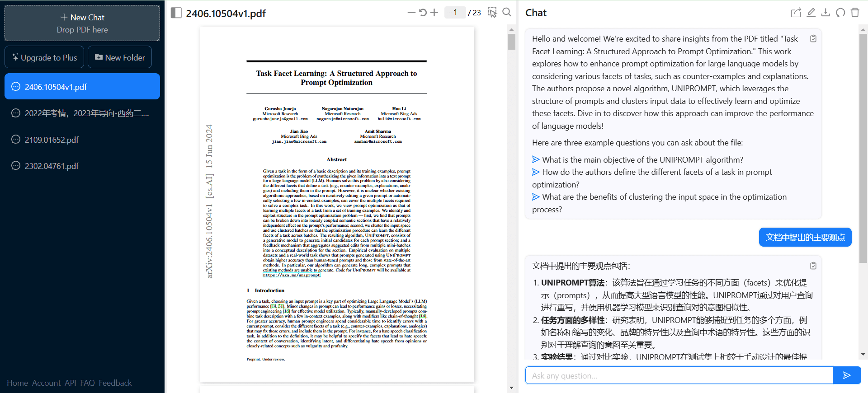Viewport: 868px width, 393px height.
Task: Start a New Chat by dropping PDF
Action: click(x=82, y=23)
